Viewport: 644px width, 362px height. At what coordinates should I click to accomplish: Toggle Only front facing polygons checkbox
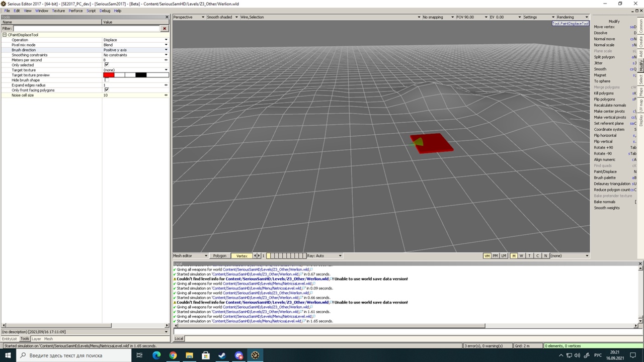[x=106, y=90]
